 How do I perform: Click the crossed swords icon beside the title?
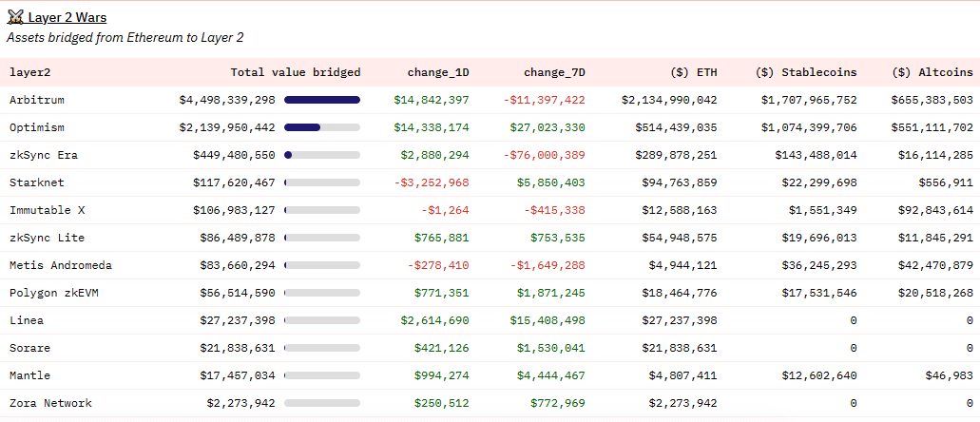15,17
